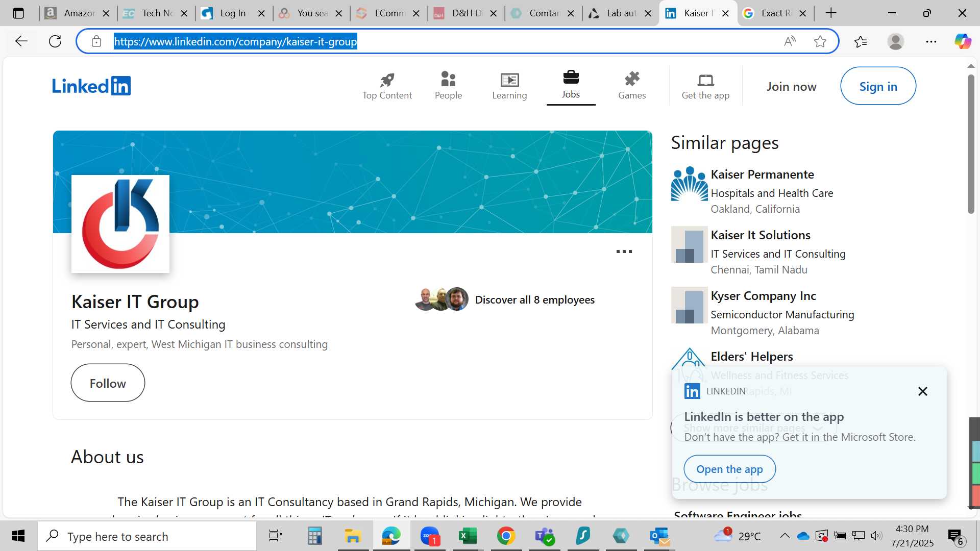Click the taskbar search box
The image size is (980, 551).
coord(147,536)
